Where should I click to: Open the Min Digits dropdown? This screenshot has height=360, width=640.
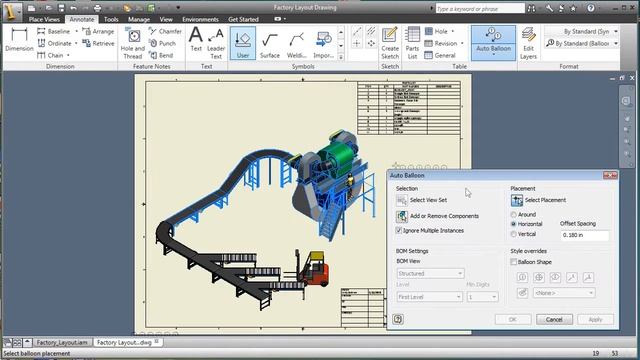pyautogui.click(x=482, y=297)
